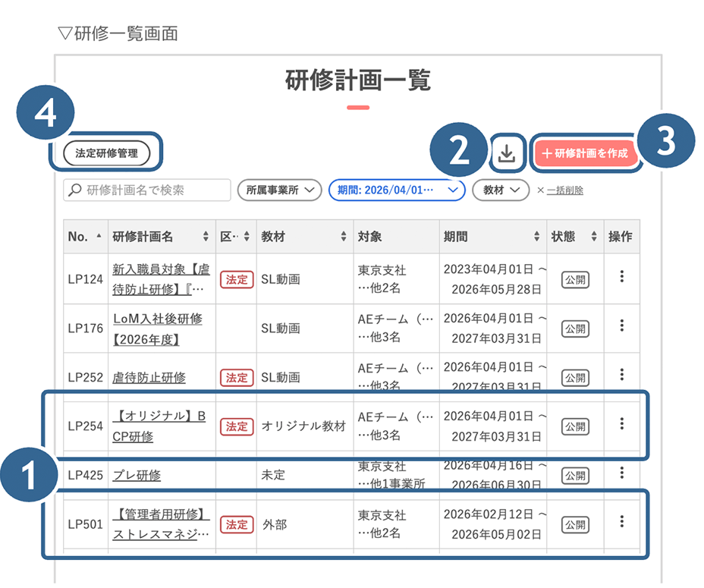Click the LP252 number cell
Image resolution: width=704 pixels, height=588 pixels.
coord(85,377)
